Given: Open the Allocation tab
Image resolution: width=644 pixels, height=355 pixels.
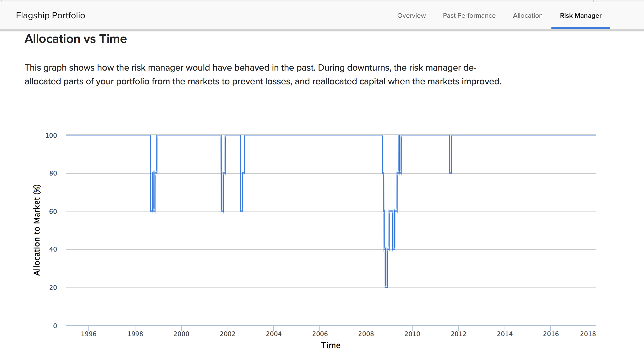Looking at the screenshot, I should click(x=527, y=16).
